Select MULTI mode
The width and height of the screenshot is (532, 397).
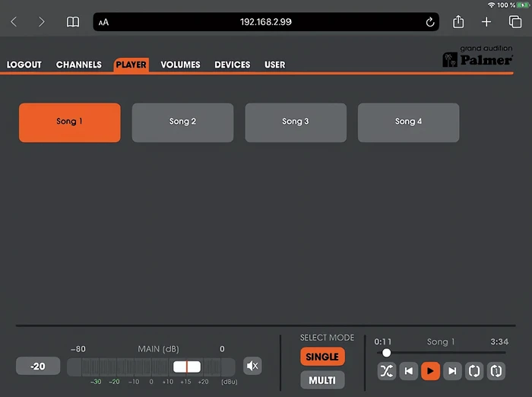coord(322,380)
